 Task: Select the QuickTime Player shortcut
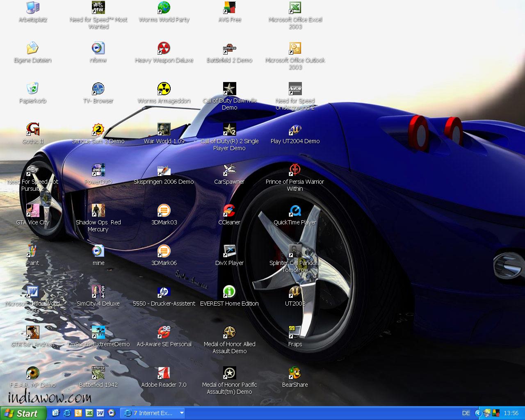295,211
